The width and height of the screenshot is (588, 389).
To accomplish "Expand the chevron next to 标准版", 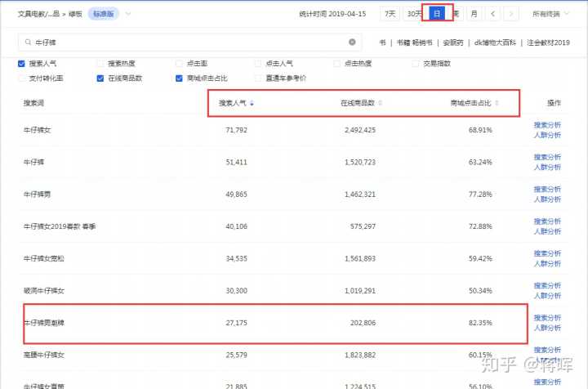I will pyautogui.click(x=127, y=14).
